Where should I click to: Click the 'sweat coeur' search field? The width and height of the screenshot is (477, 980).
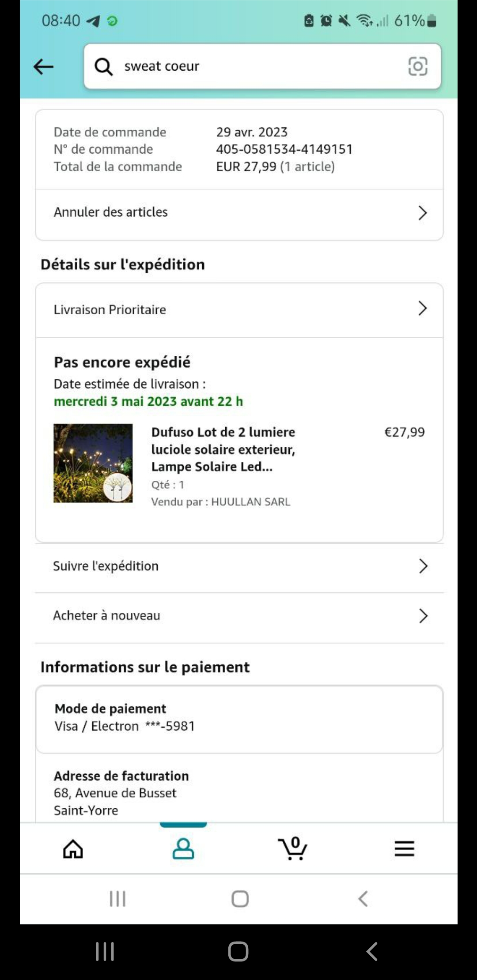[256, 66]
